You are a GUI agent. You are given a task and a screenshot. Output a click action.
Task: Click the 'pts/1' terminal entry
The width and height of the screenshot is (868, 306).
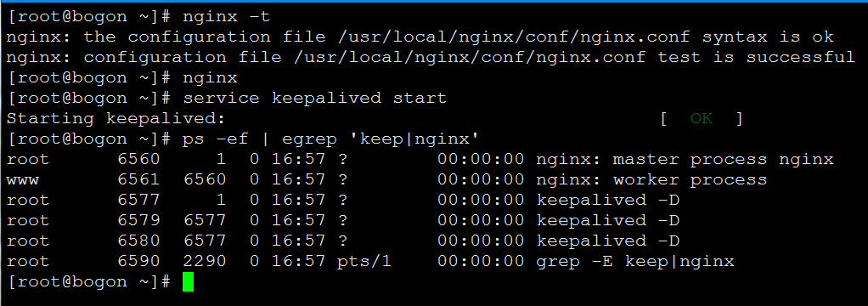coord(364,261)
